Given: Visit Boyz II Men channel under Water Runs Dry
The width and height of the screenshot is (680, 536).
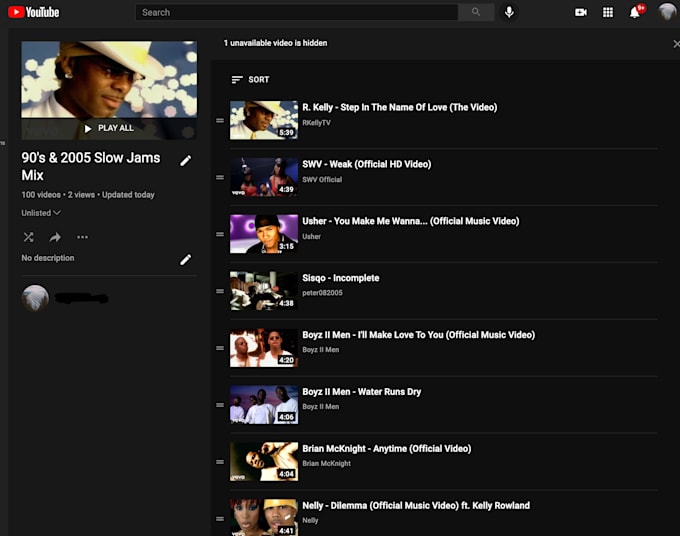Looking at the screenshot, I should tap(320, 407).
